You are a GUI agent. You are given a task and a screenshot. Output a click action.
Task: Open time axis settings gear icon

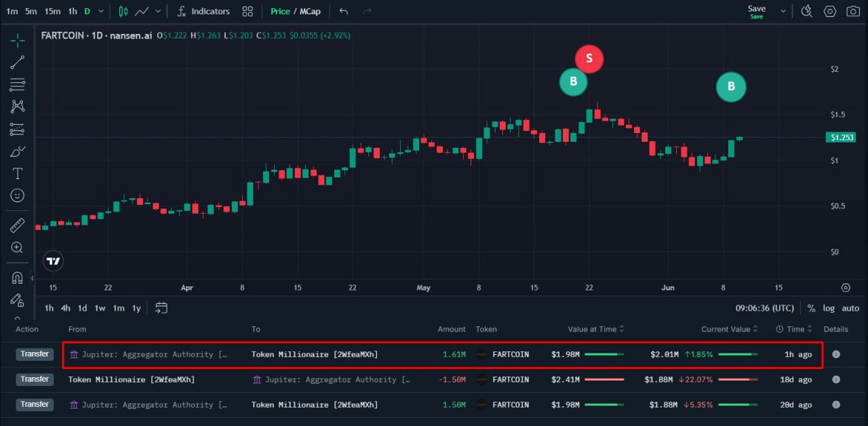click(x=846, y=288)
